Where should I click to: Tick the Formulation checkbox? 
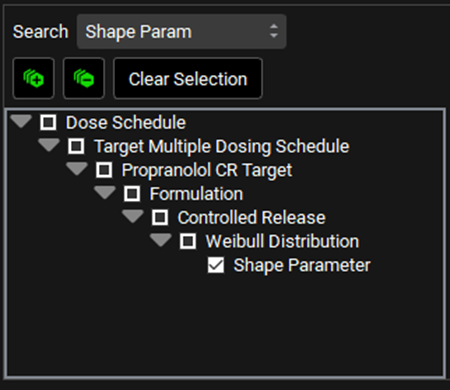tap(132, 194)
